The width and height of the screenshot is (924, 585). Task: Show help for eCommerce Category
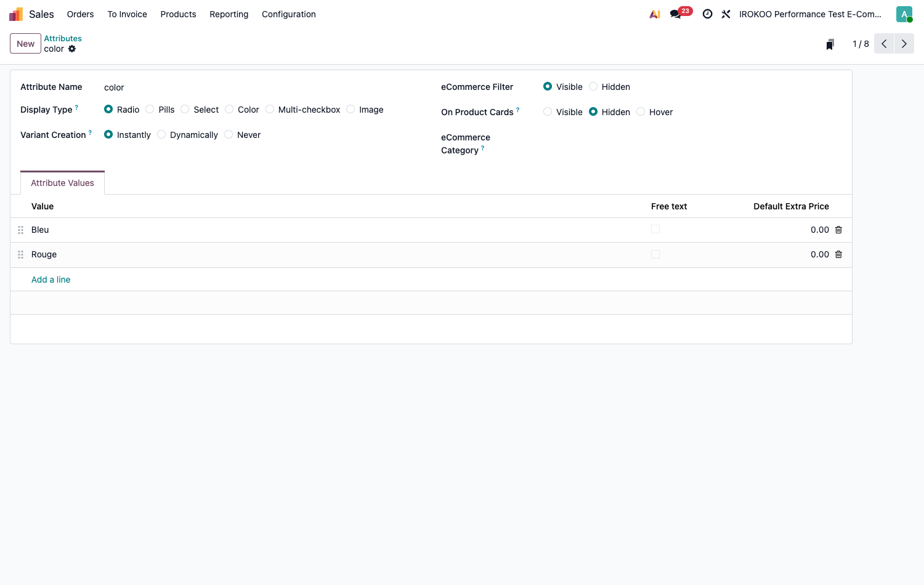pos(482,148)
